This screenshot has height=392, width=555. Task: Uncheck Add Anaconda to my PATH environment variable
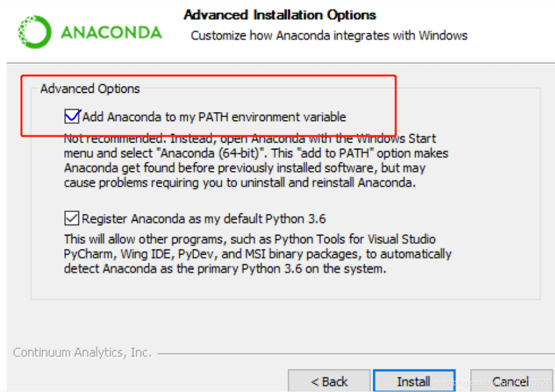72,116
